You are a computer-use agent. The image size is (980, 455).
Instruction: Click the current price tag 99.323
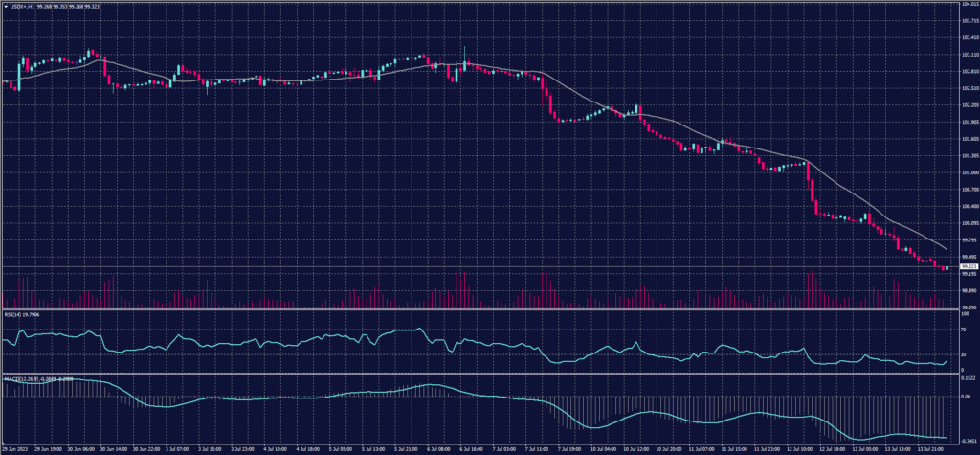pos(962,265)
